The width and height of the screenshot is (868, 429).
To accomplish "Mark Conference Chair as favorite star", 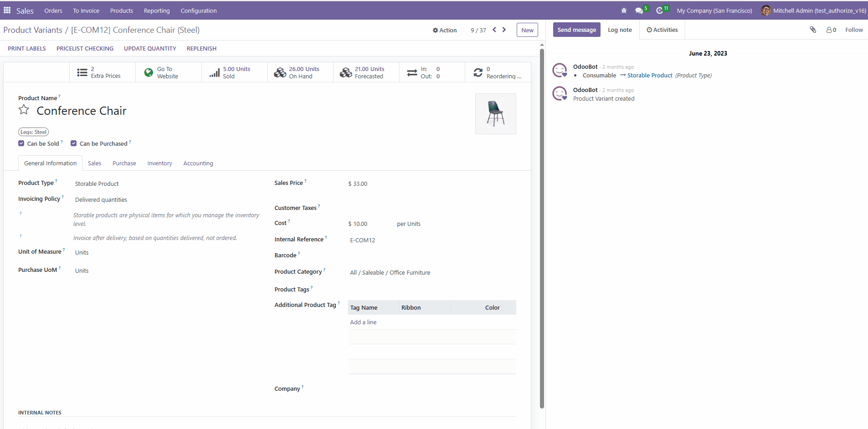I will tap(24, 110).
